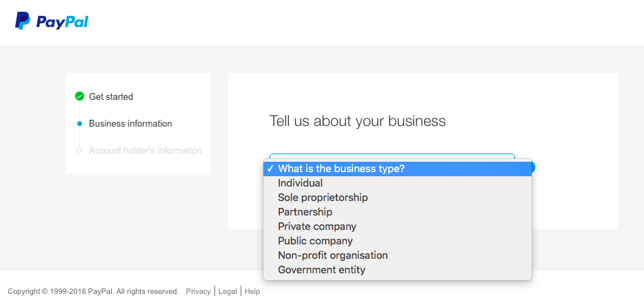Click the green Get started checkmark icon

click(80, 96)
